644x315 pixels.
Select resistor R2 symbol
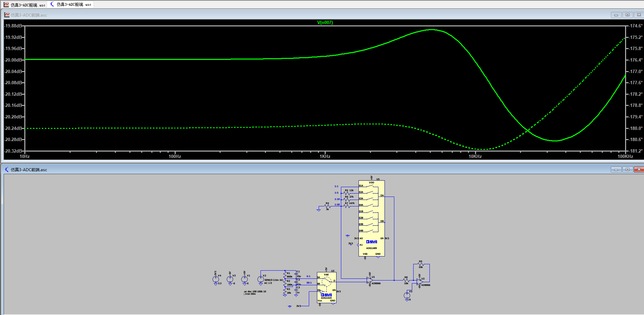(285, 283)
